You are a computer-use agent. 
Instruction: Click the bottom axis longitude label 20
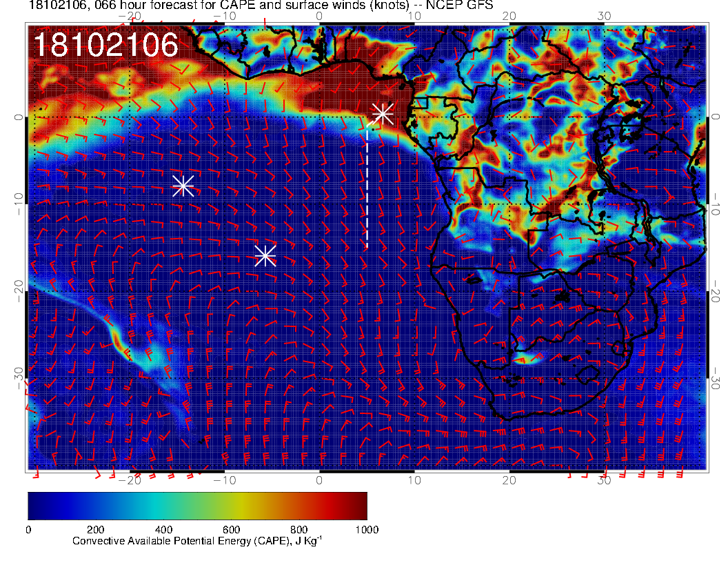click(509, 481)
